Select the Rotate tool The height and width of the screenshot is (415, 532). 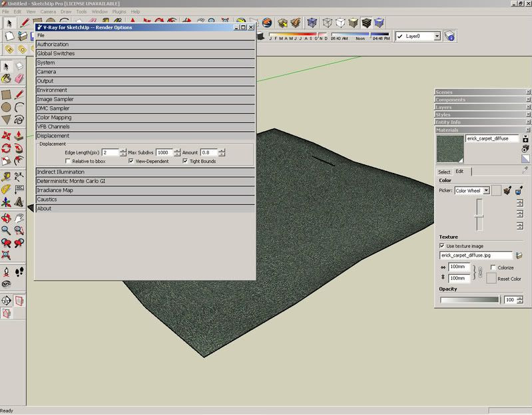tap(6, 148)
